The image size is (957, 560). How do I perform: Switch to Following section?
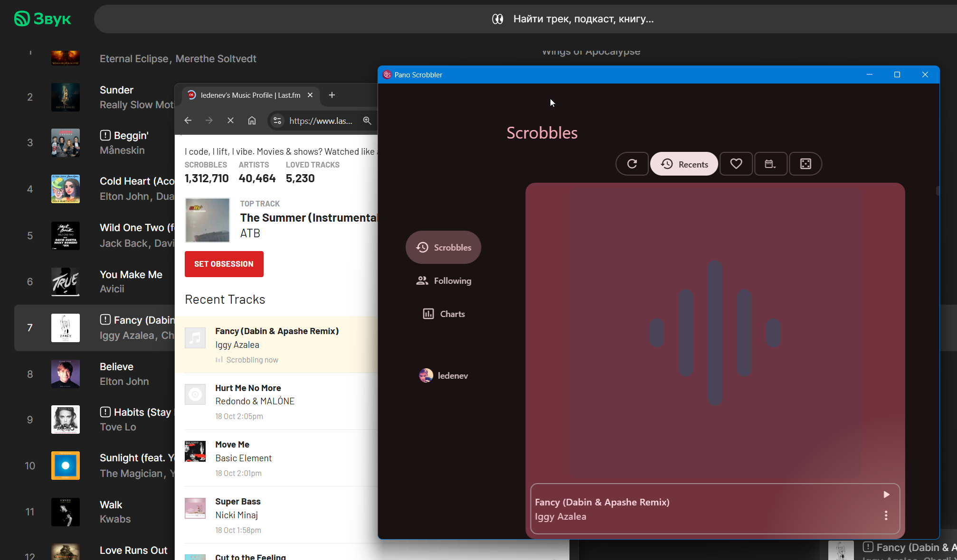[443, 280]
